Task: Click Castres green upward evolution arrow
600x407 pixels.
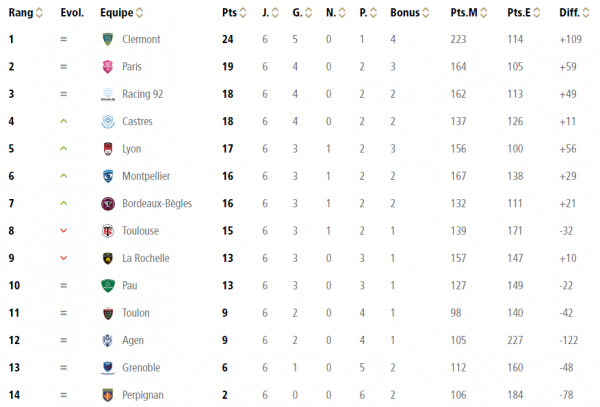Action: click(62, 121)
